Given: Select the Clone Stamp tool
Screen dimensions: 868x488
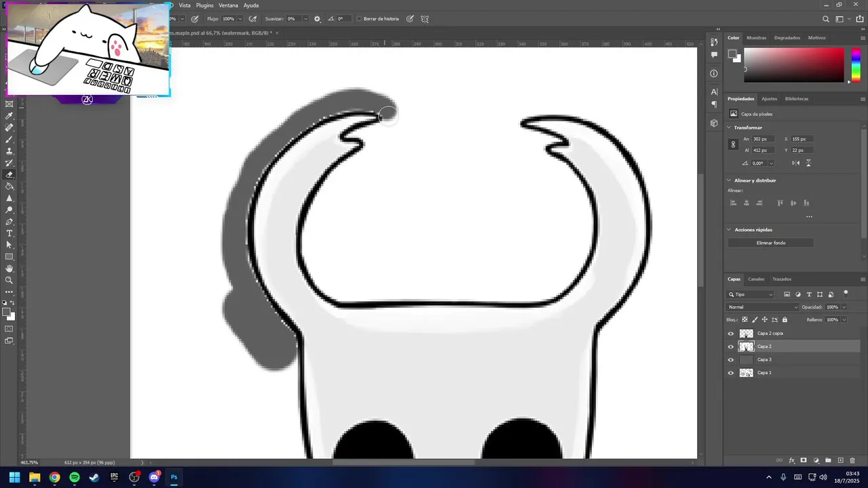Looking at the screenshot, I should (x=9, y=151).
